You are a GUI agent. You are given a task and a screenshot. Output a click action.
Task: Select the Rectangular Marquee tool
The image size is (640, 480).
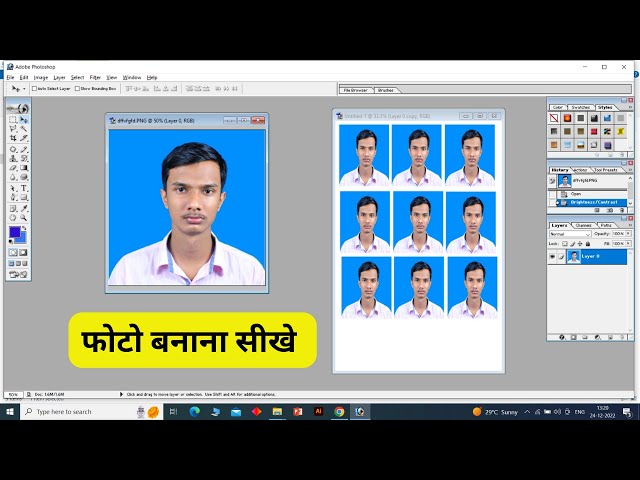coord(13,120)
